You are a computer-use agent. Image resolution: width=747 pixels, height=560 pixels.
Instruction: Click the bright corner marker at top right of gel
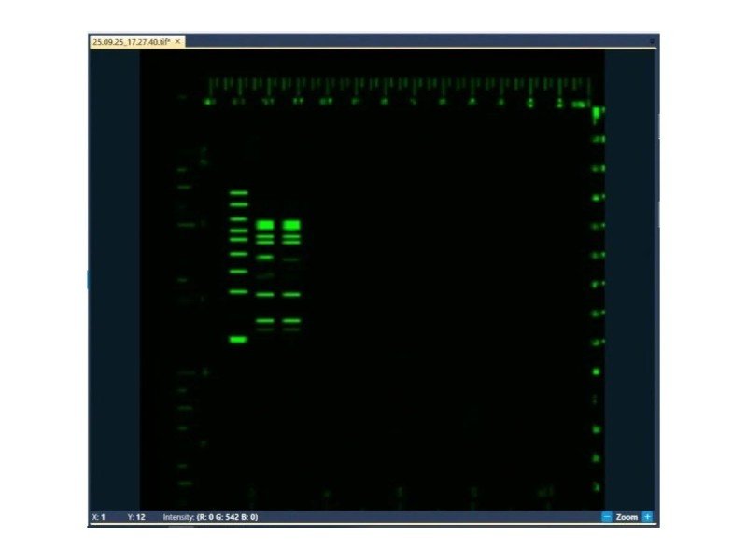[x=595, y=112]
